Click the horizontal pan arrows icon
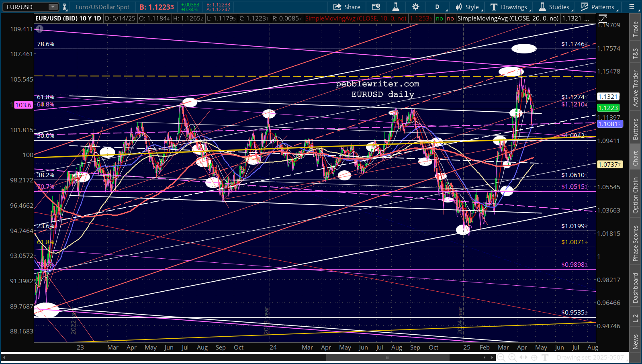Screen dimensions: 642x364 point(523,358)
